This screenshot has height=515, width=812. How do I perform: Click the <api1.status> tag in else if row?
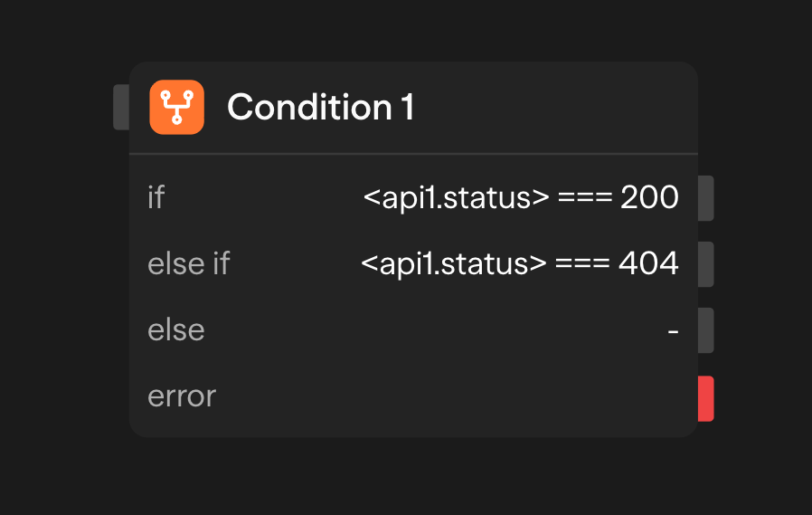[x=454, y=263]
